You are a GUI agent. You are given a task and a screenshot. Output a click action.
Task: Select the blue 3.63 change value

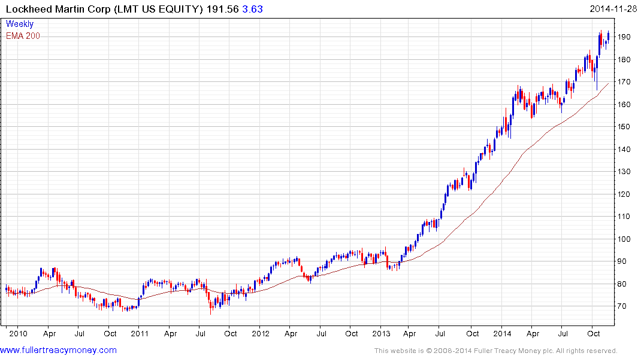click(252, 9)
